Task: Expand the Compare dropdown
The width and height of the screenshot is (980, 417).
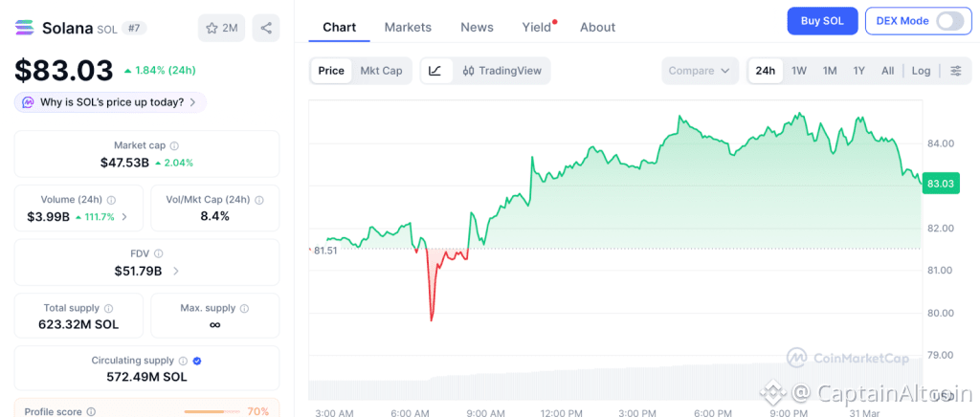Action: (x=700, y=71)
